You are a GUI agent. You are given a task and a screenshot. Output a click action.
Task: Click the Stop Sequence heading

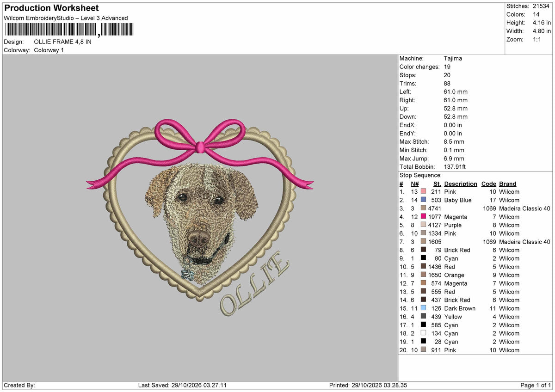click(x=420, y=175)
